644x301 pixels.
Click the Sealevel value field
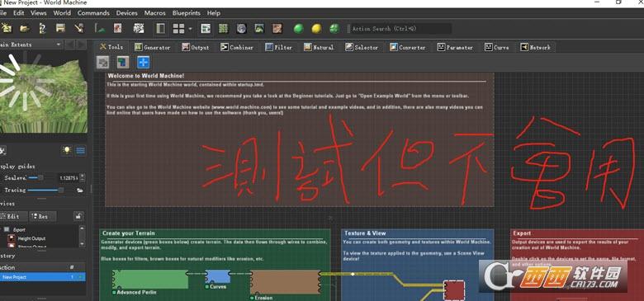click(x=68, y=178)
